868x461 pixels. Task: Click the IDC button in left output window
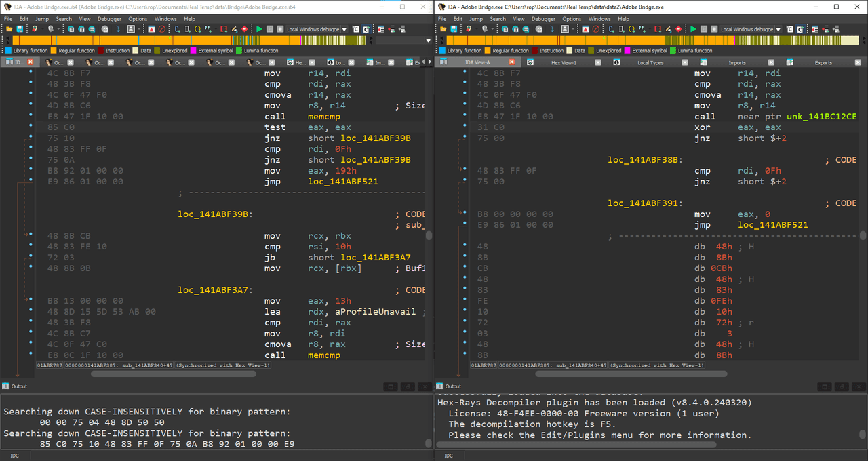(14, 455)
